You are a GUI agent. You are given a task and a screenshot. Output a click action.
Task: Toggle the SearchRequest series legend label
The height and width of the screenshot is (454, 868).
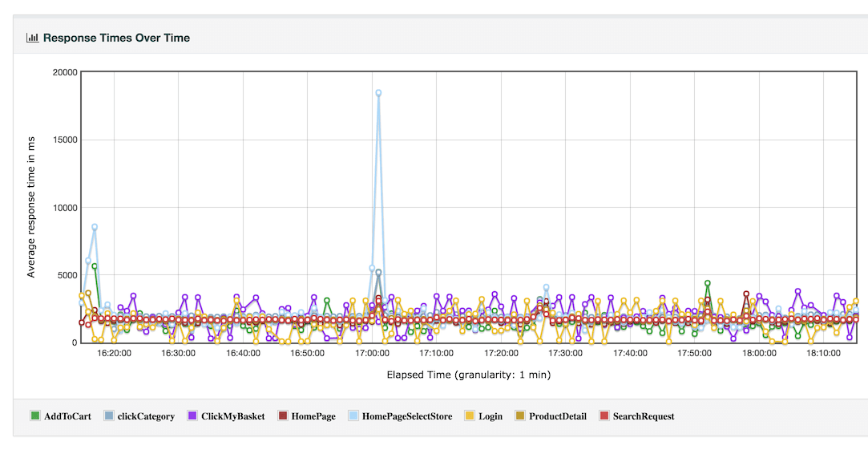(x=643, y=416)
